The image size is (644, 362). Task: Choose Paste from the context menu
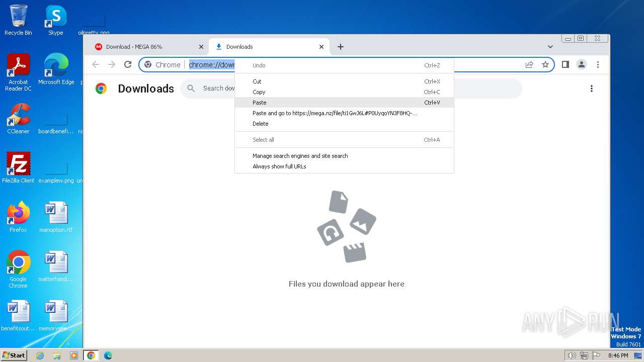pyautogui.click(x=344, y=103)
